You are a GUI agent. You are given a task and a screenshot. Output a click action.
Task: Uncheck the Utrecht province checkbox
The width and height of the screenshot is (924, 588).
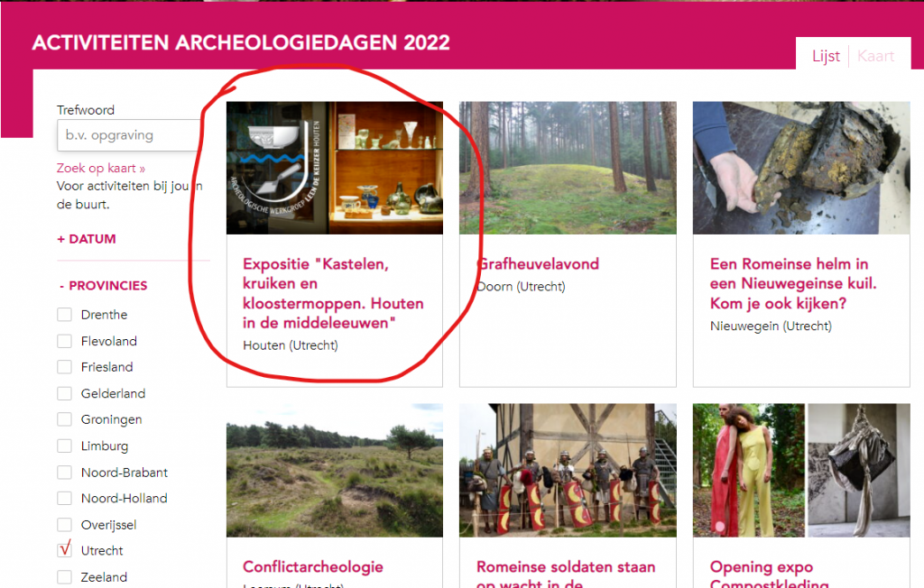click(64, 550)
